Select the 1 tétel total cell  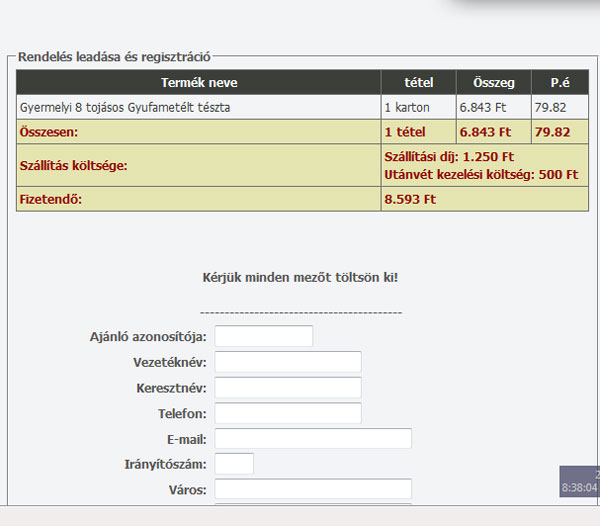coord(405,132)
